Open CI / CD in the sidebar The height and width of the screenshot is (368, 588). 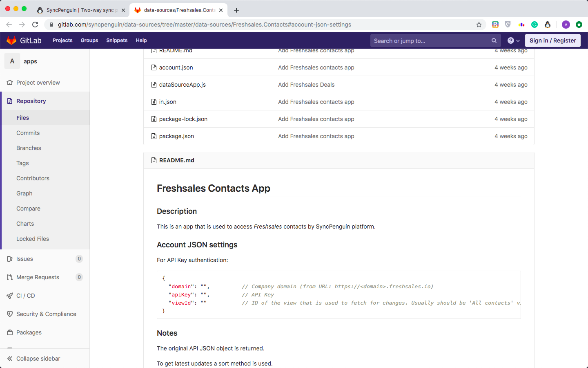(26, 296)
